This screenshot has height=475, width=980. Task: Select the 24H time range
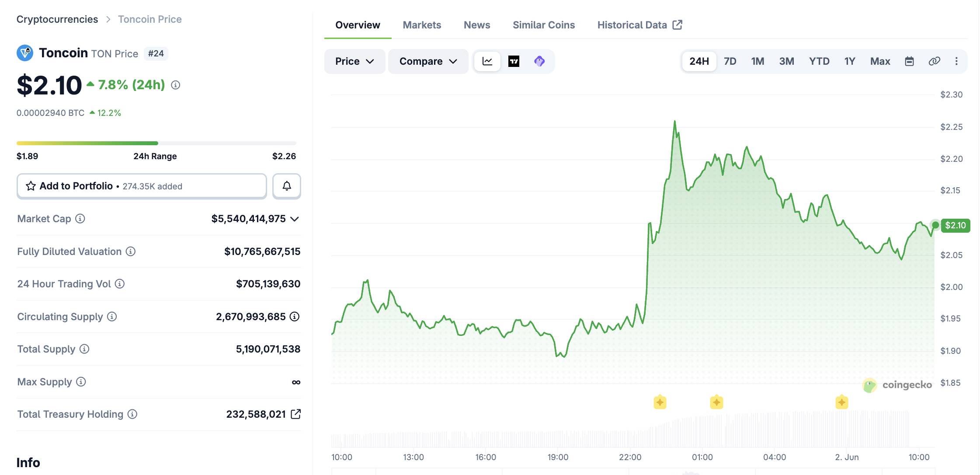(699, 61)
